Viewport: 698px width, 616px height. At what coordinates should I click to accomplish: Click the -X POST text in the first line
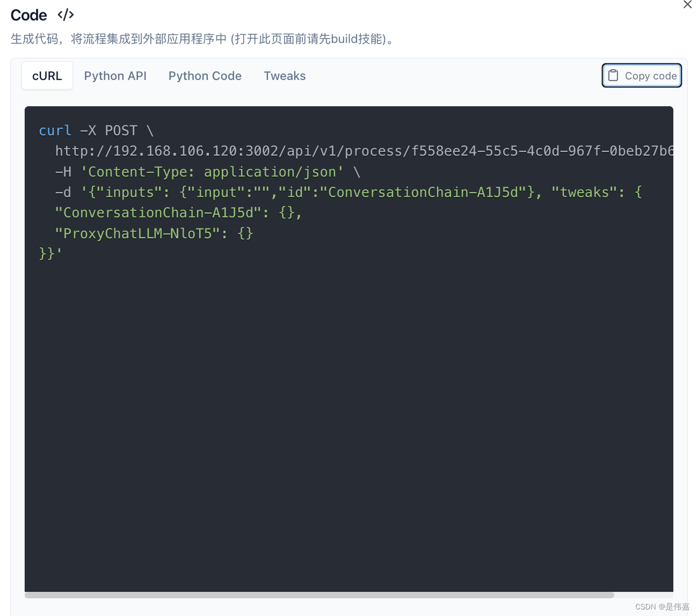[109, 131]
